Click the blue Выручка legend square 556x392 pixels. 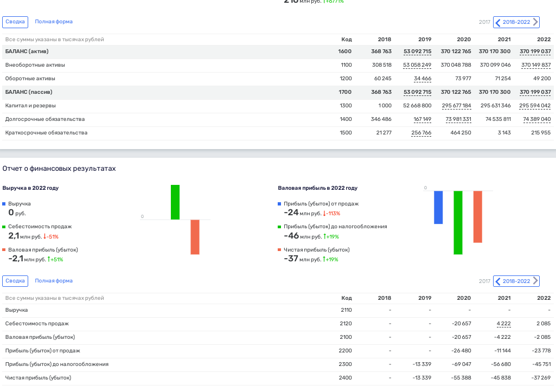coord(4,204)
